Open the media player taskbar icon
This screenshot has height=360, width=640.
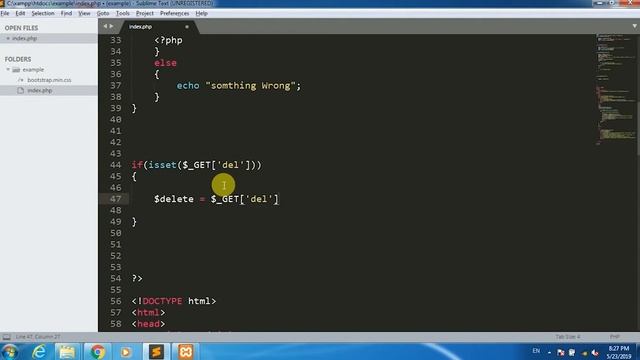[x=126, y=352]
